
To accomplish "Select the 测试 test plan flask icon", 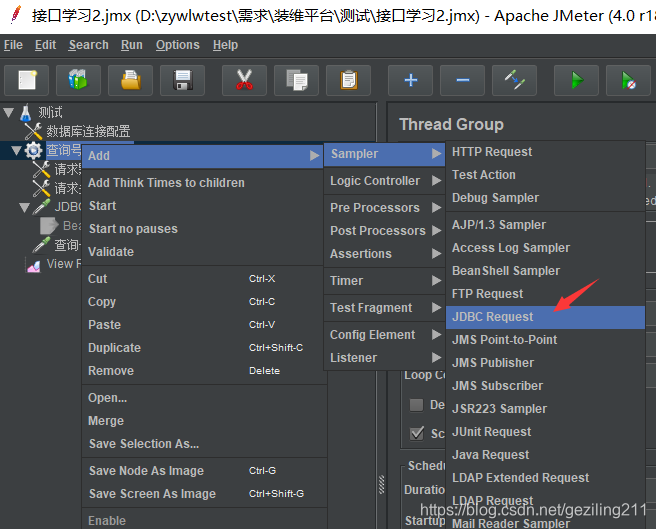I will (26, 112).
